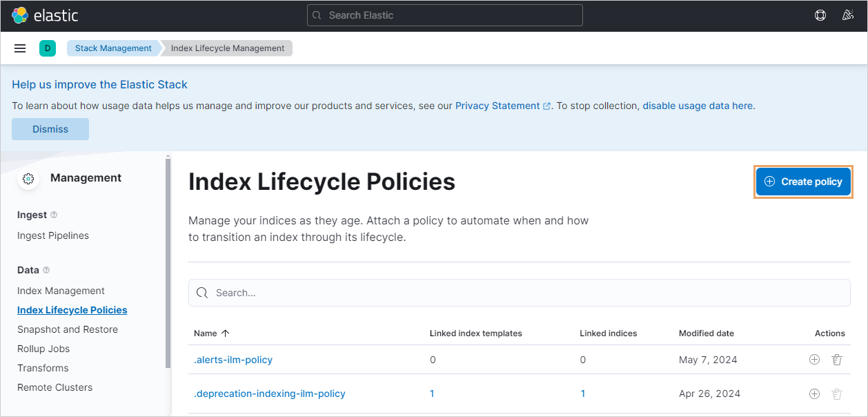Click plus icon for .deprecation-indexing-ilm-policy row

tap(814, 394)
